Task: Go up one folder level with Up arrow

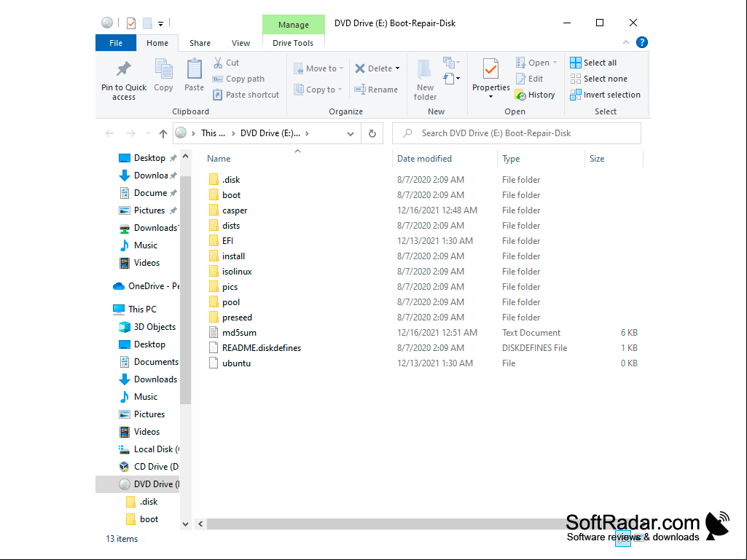Action: click(x=163, y=134)
